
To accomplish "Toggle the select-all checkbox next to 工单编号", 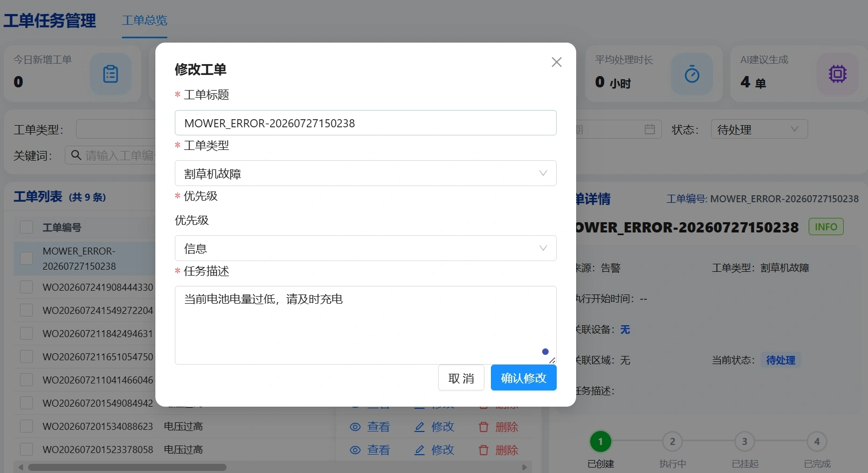I will pyautogui.click(x=26, y=227).
